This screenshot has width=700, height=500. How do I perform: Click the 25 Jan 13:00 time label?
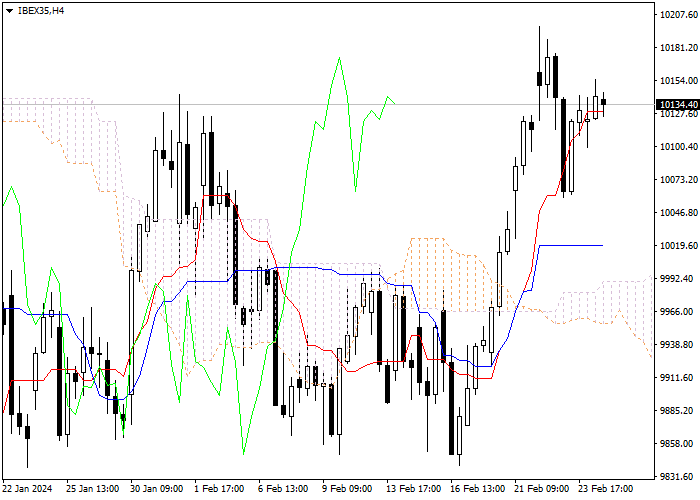92,489
